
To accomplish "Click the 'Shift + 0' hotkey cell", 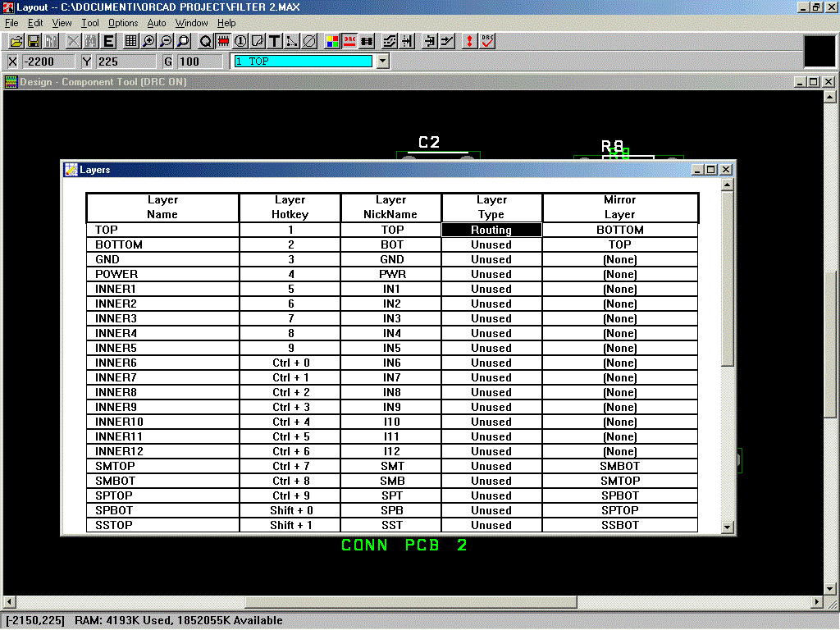I will coord(290,510).
